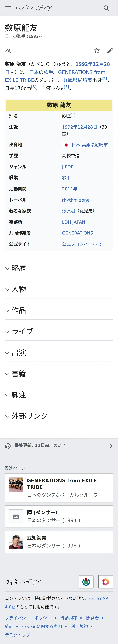Open the MediaWiki logo button
Screen dimensions: 118x644
[106, 582]
